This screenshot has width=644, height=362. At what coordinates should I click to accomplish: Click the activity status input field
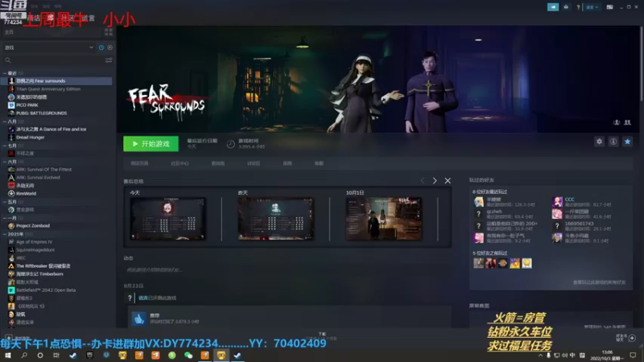pos(287,269)
